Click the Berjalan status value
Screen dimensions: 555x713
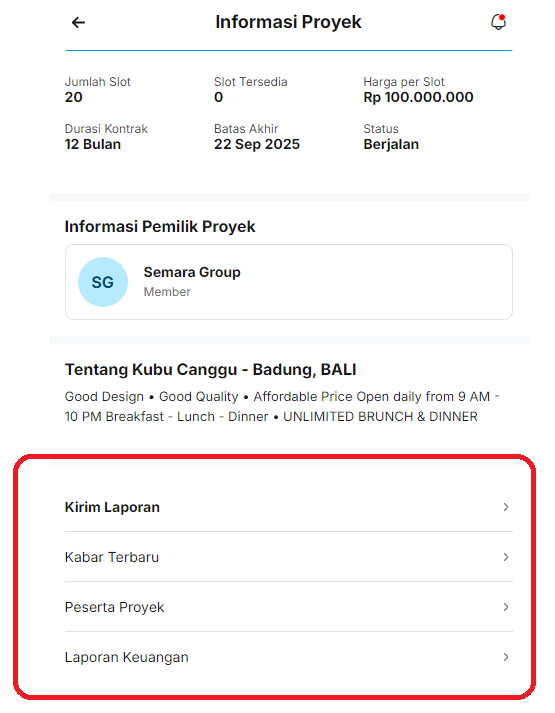391,145
